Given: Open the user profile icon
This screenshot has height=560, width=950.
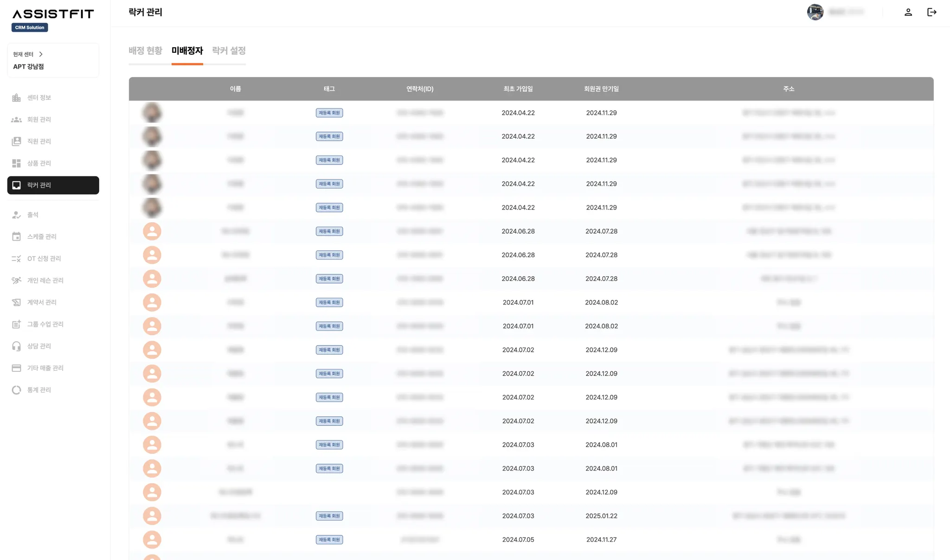Looking at the screenshot, I should pyautogui.click(x=908, y=13).
